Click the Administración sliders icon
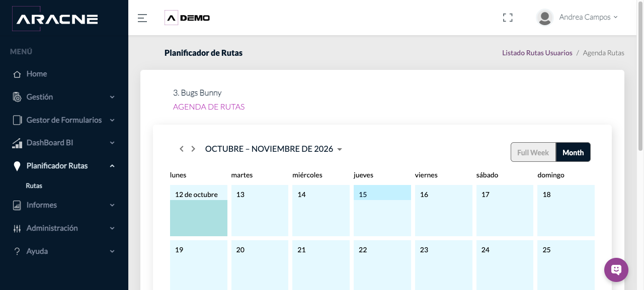 (17, 228)
